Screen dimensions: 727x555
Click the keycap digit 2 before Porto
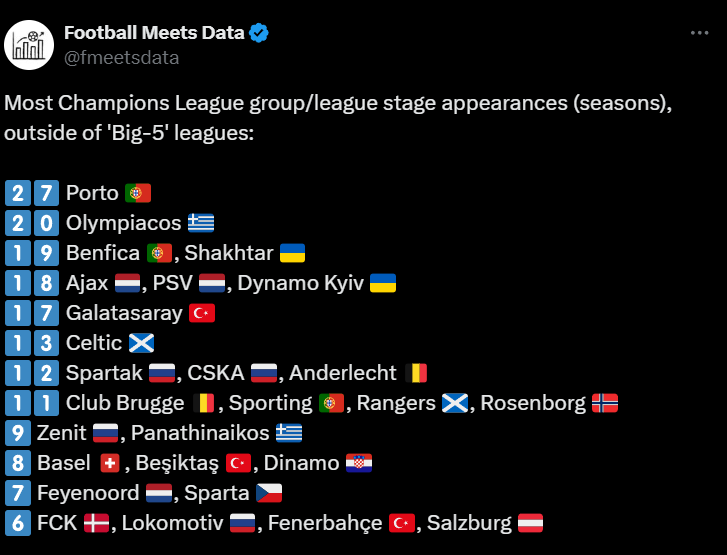pos(18,193)
